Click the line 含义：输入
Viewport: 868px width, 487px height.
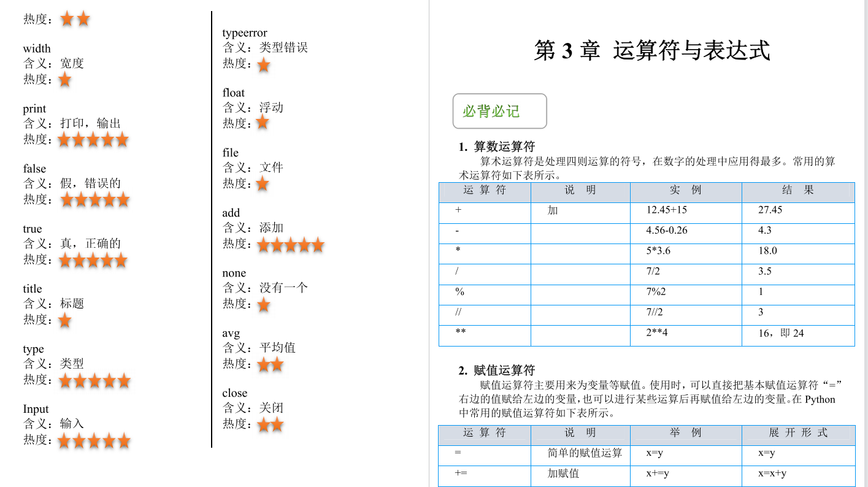point(53,423)
